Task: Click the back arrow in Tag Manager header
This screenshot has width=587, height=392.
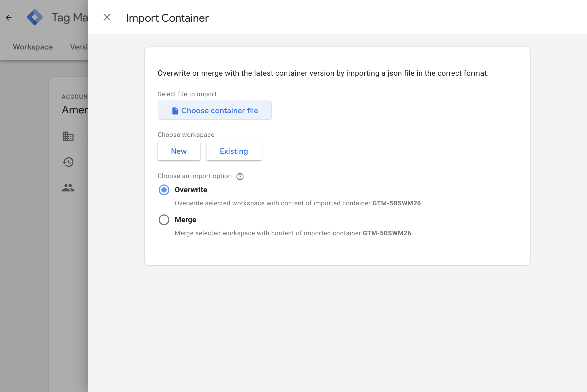Action: [x=9, y=18]
